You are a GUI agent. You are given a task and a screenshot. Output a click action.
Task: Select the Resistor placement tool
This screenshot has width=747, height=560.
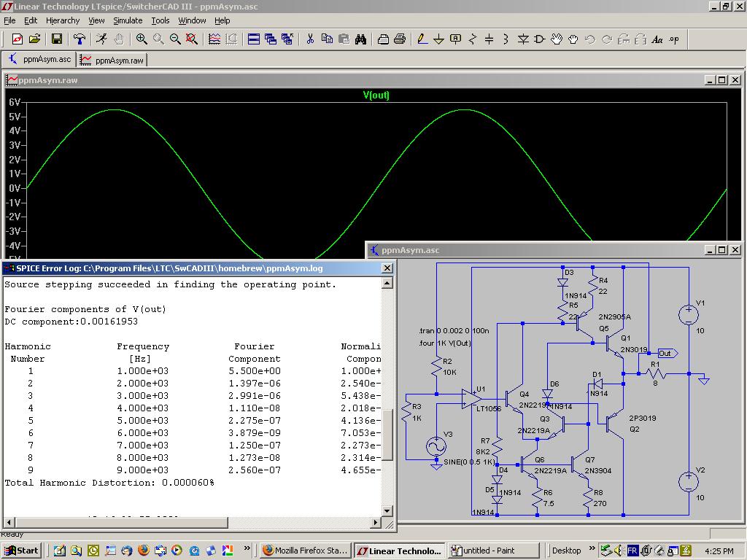[x=473, y=39]
